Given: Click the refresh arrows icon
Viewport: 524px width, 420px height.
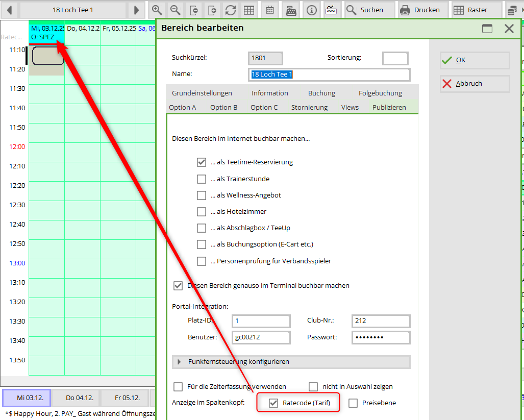Looking at the screenshot, I should pos(230,10).
